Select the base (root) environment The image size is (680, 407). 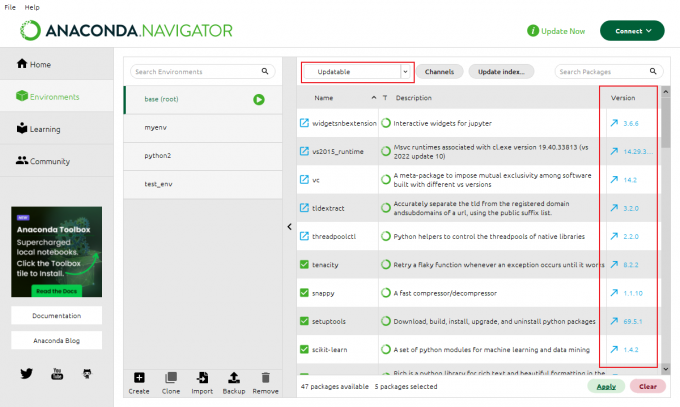(203, 99)
